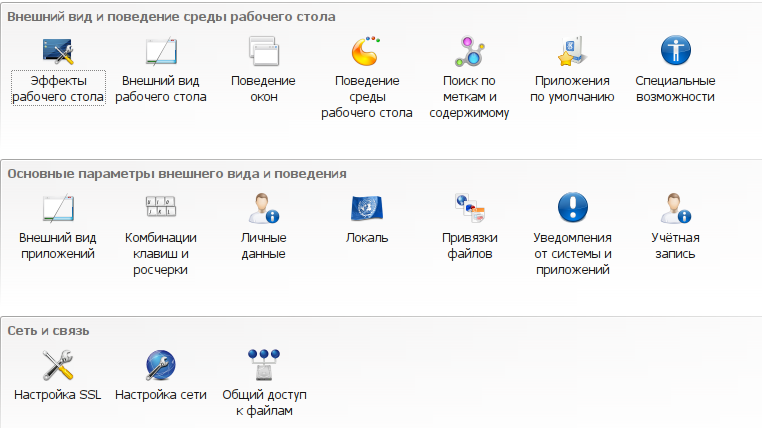Click the label "Эффекты рабочего стола"
The height and width of the screenshot is (428, 762).
(58, 88)
